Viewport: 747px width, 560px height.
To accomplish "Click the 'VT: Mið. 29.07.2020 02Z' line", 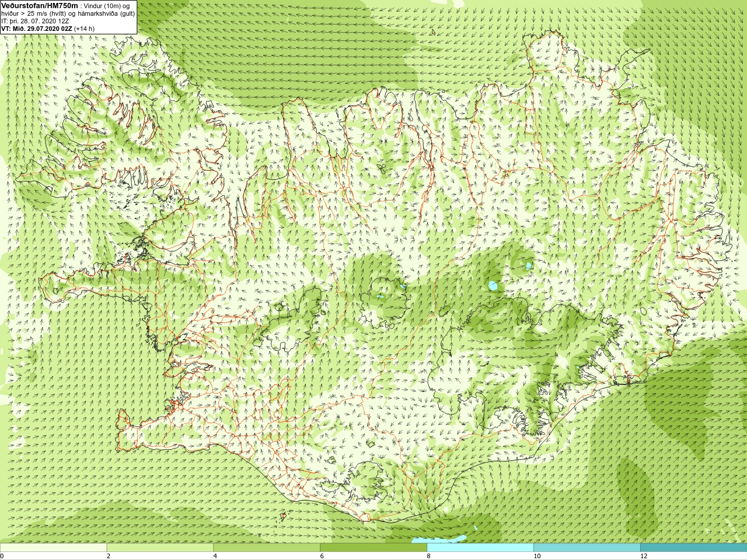I will pyautogui.click(x=37, y=28).
